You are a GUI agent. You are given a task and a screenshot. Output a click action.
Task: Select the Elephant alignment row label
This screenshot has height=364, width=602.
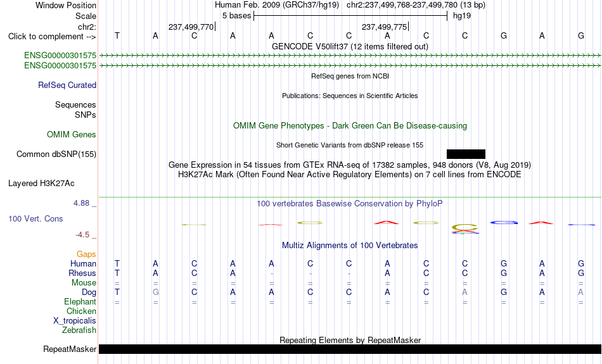point(80,302)
